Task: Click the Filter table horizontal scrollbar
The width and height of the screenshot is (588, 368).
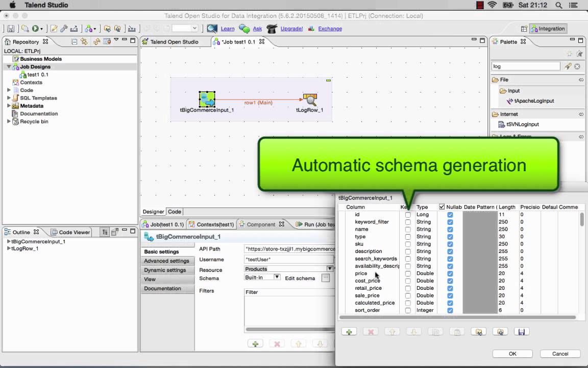Action: click(290, 329)
